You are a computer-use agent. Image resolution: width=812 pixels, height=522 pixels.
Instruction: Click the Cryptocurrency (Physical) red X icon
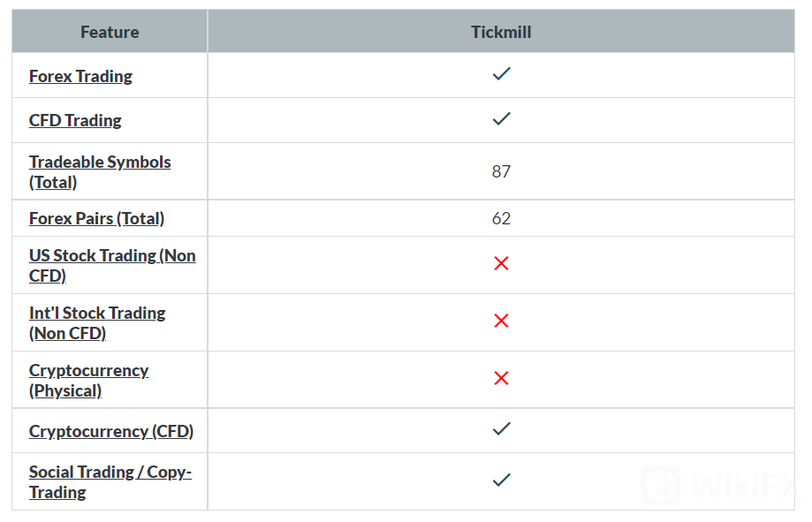[x=501, y=379]
